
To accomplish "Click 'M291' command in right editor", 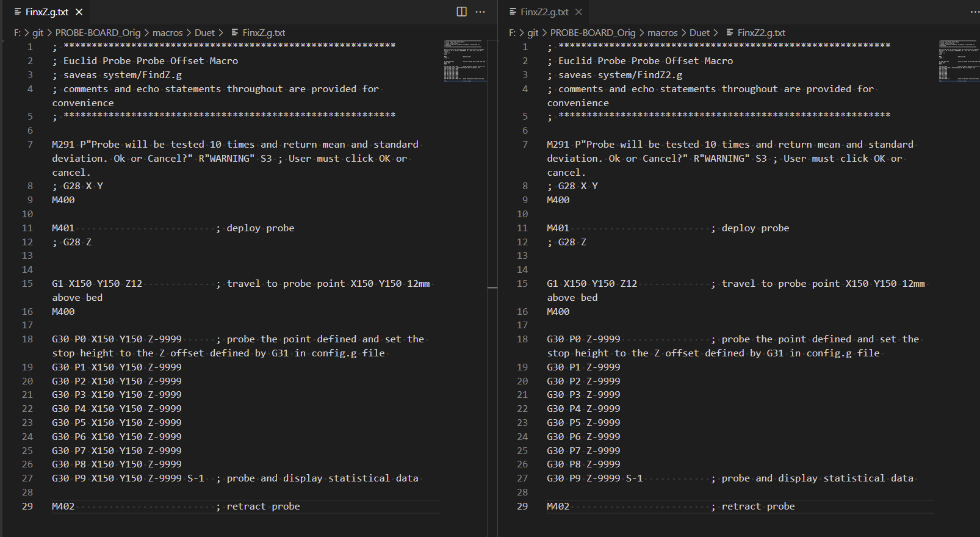I will click(x=558, y=144).
